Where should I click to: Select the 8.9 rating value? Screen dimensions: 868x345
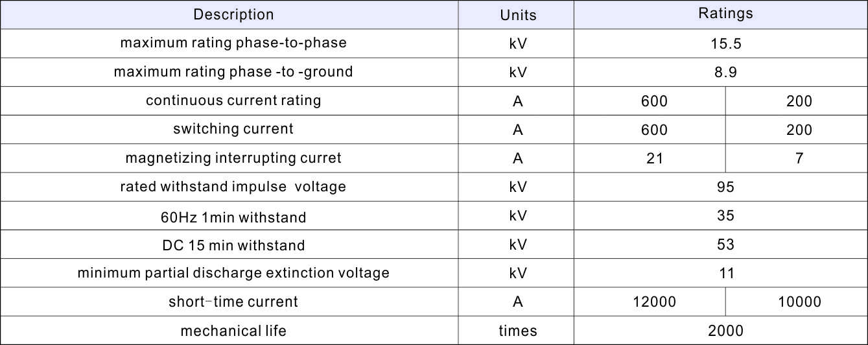(725, 72)
